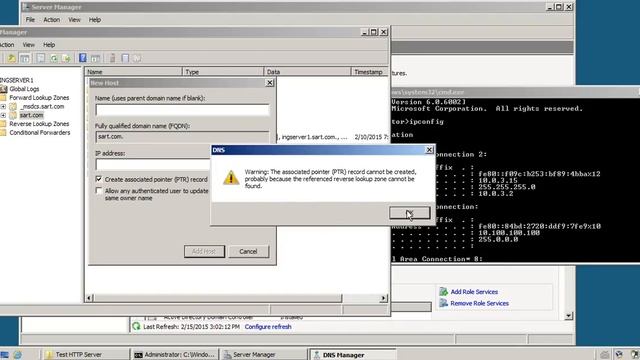Image resolution: width=640 pixels, height=360 pixels.
Task: Click the Type column header
Action: (x=223, y=71)
